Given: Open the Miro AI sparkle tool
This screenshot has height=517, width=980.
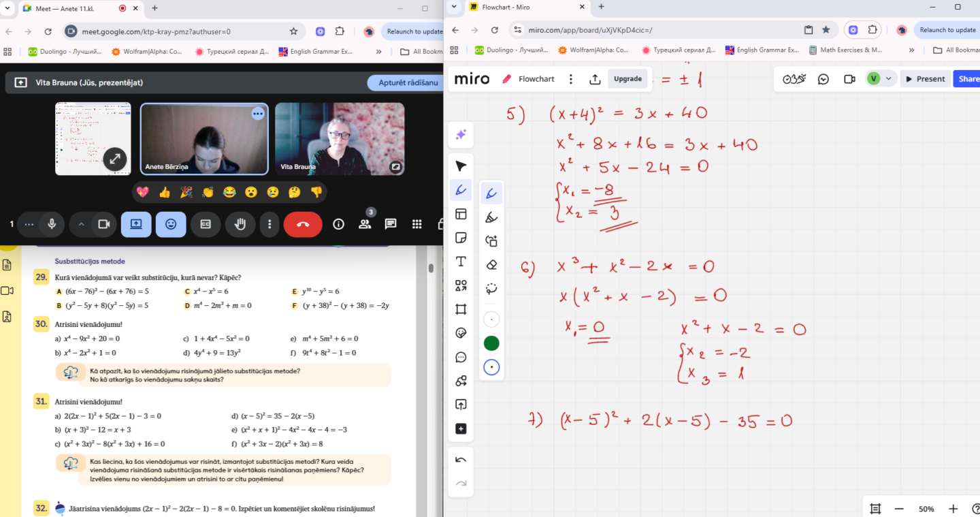Looking at the screenshot, I should pos(461,135).
